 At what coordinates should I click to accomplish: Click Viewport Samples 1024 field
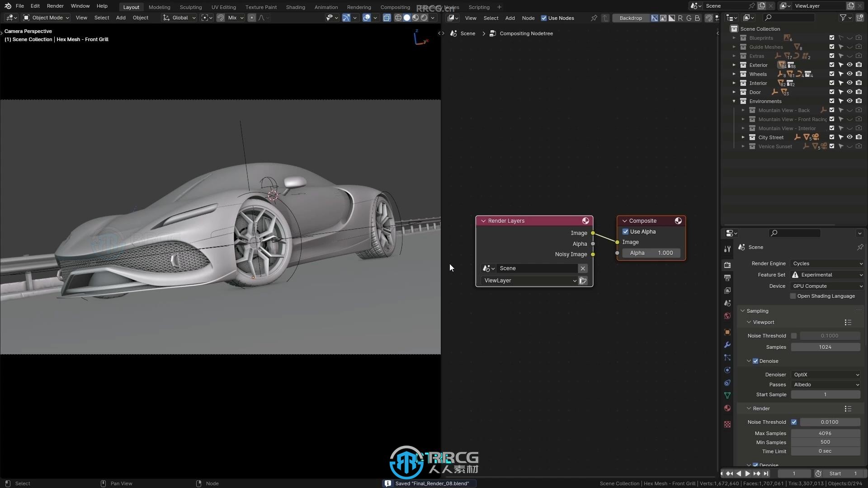click(825, 347)
